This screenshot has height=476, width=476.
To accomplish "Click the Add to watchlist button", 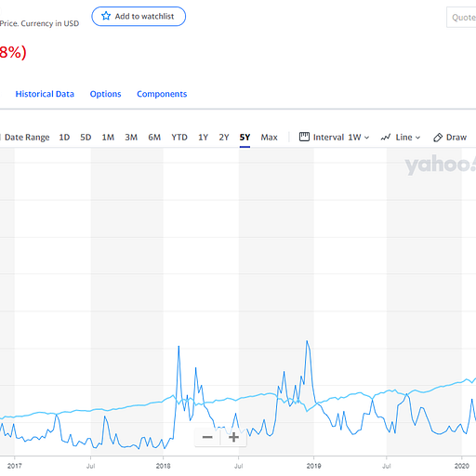I will point(139,17).
